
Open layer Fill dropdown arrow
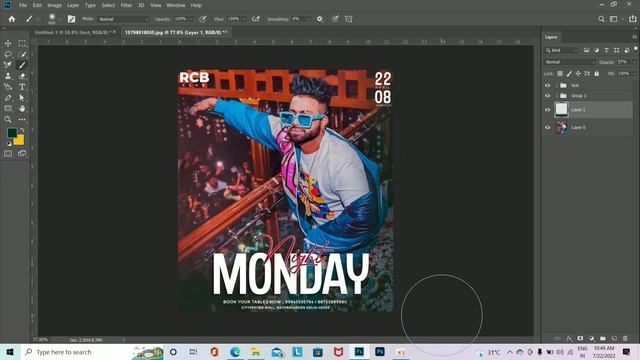[634, 73]
